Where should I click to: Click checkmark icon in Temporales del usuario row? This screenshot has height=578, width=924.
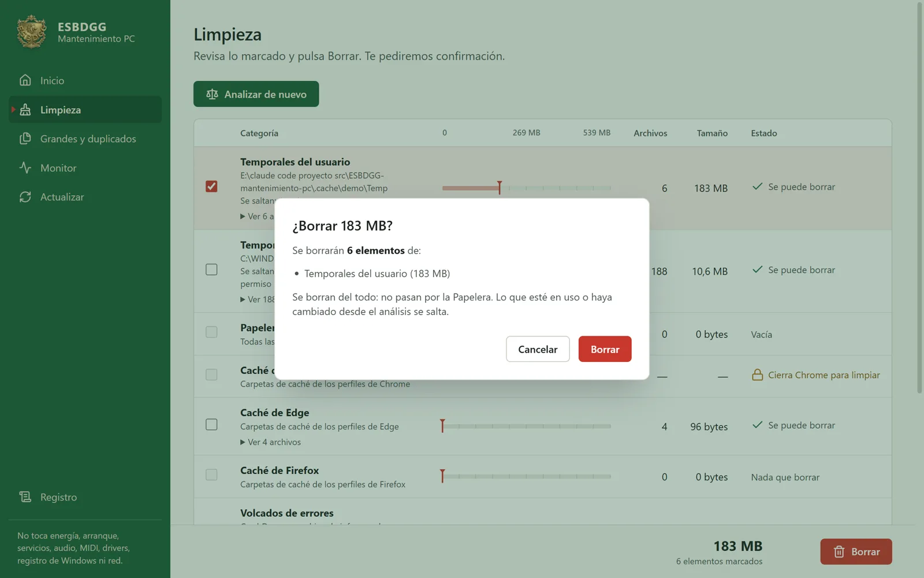(x=757, y=187)
